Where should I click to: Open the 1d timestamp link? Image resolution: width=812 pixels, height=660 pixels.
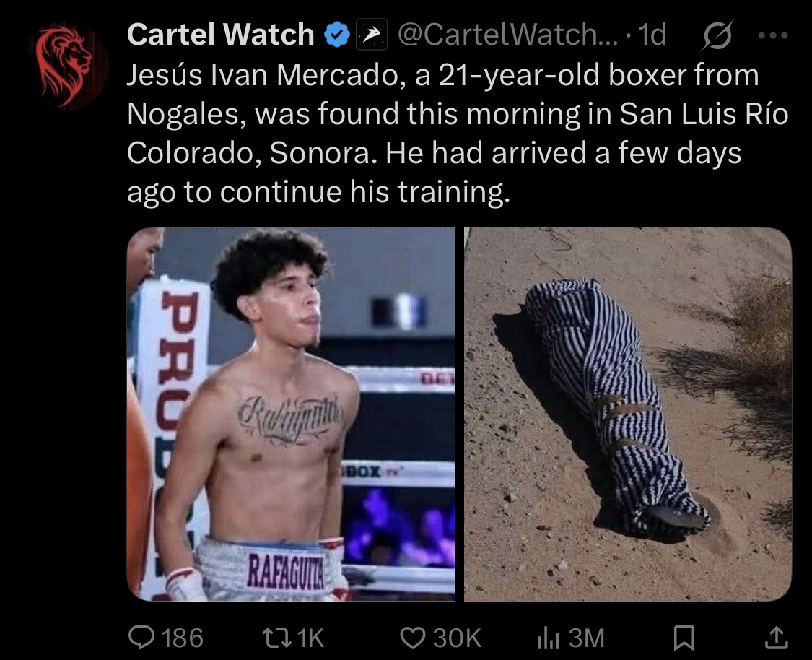[x=652, y=35]
